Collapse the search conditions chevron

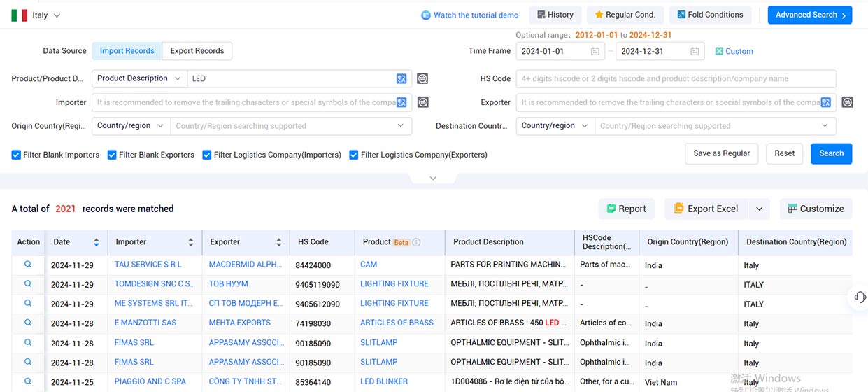[433, 178]
